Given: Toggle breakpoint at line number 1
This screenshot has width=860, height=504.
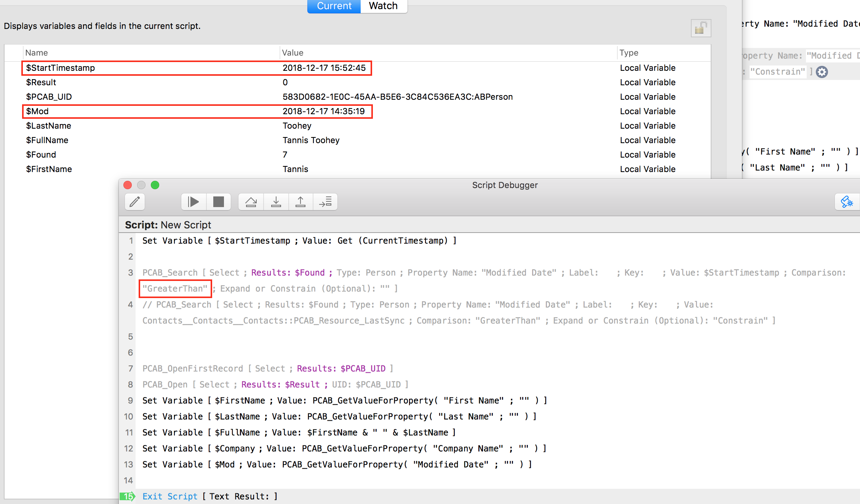Looking at the screenshot, I should (131, 241).
